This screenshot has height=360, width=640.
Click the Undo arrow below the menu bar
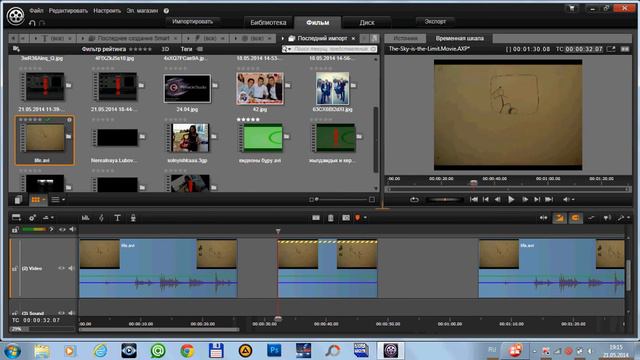pyautogui.click(x=32, y=23)
